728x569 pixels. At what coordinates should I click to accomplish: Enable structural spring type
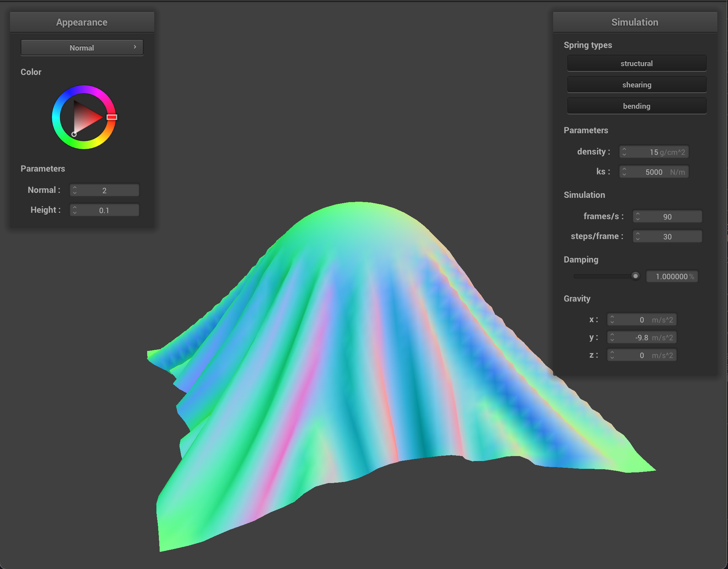pos(636,63)
